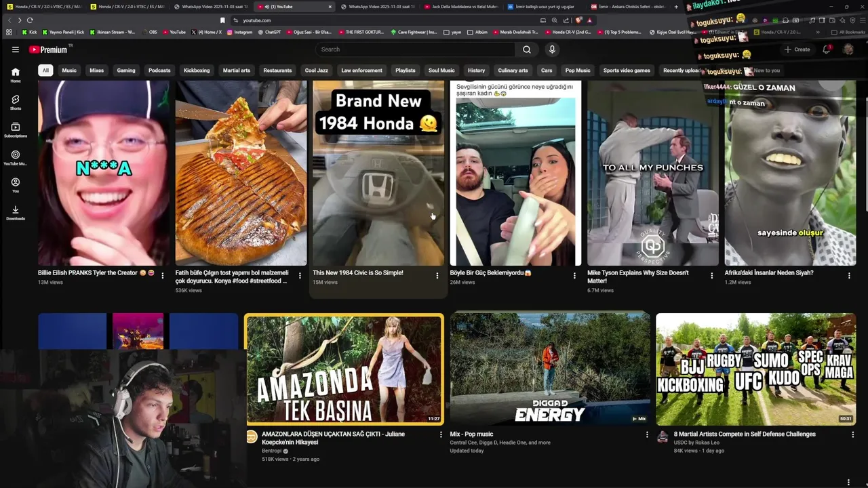Open the YouTube hamburger guide menu

click(15, 49)
